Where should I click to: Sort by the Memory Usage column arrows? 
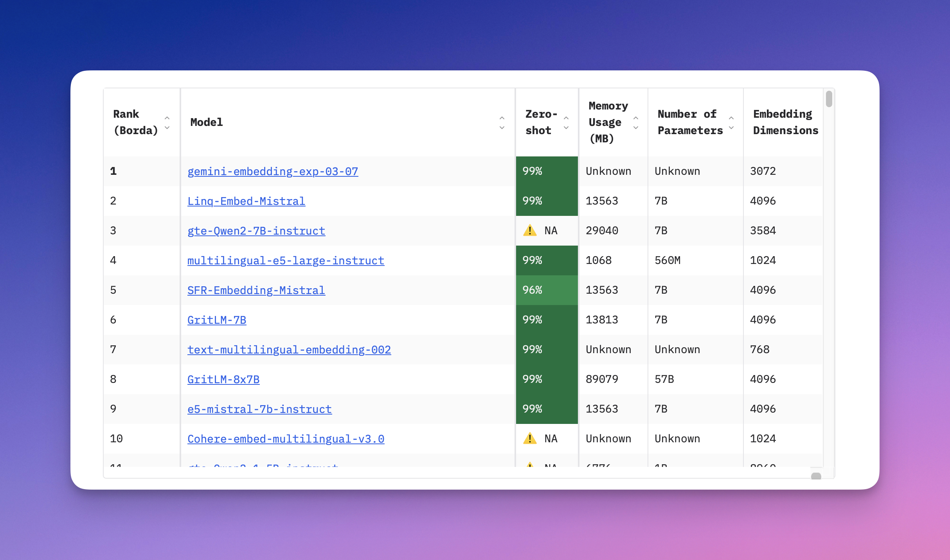tap(636, 123)
